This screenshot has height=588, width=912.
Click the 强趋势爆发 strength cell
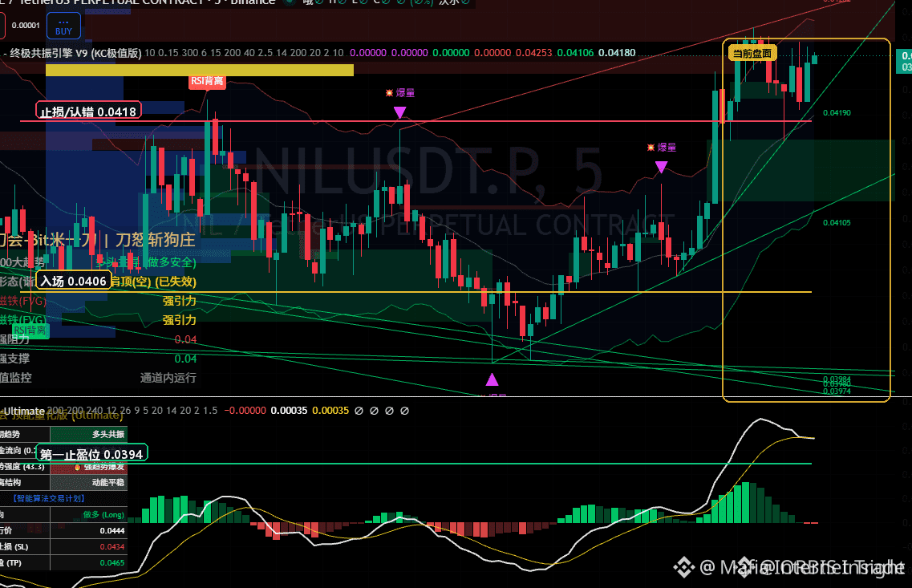tap(88, 467)
